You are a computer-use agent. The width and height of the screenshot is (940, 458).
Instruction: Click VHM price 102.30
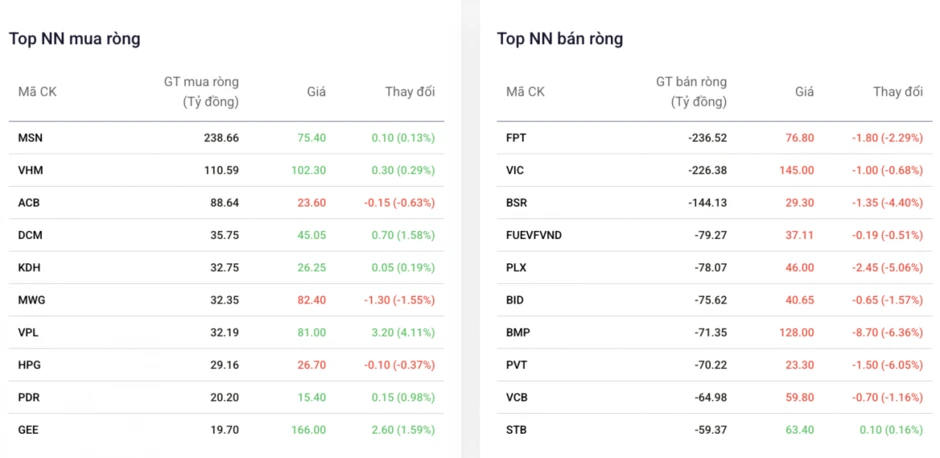tap(309, 170)
